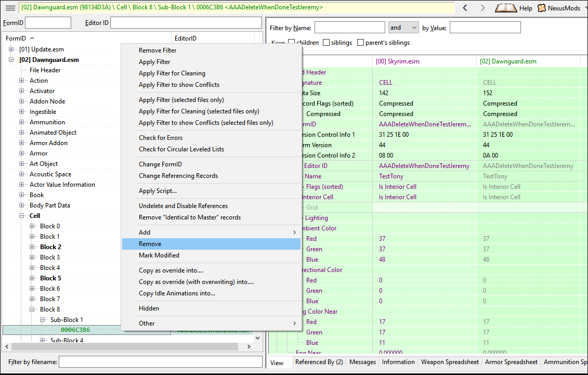
Task: Click the EditorID column header
Action: click(213, 38)
